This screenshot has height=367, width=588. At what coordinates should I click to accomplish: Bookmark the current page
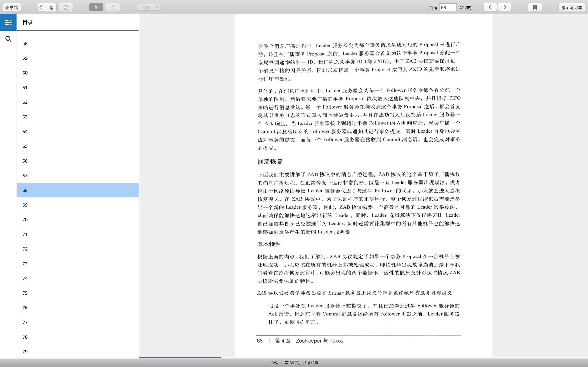535,7
